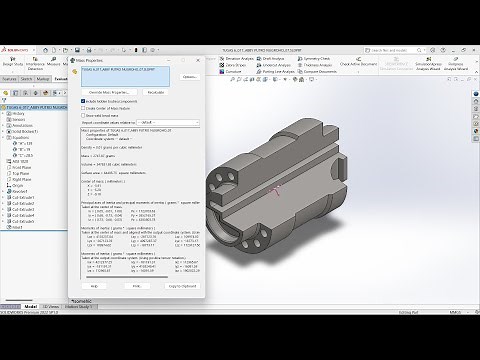The image size is (480, 360).
Task: Click the Options button in Mass Properties
Action: 190,77
